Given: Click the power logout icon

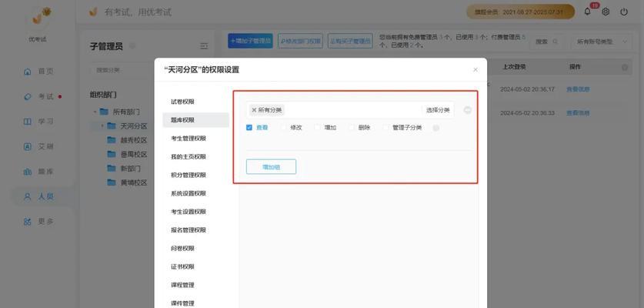Looking at the screenshot, I should (x=624, y=12).
